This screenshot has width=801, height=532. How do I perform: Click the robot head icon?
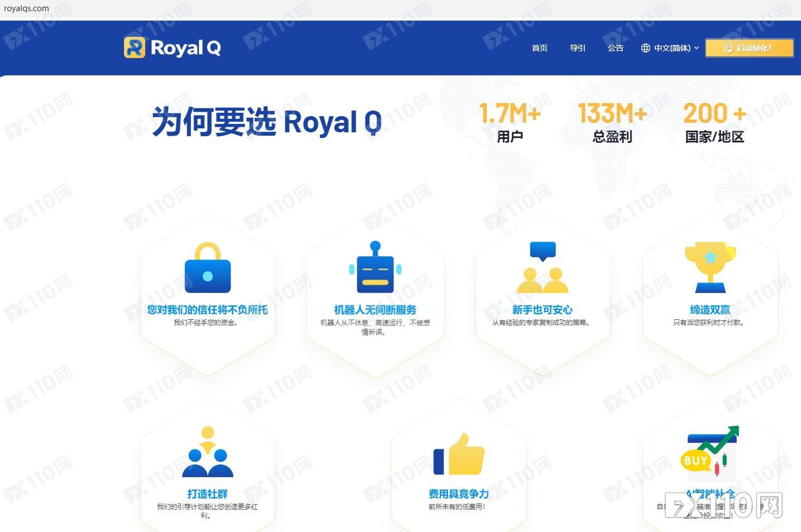pos(375,267)
